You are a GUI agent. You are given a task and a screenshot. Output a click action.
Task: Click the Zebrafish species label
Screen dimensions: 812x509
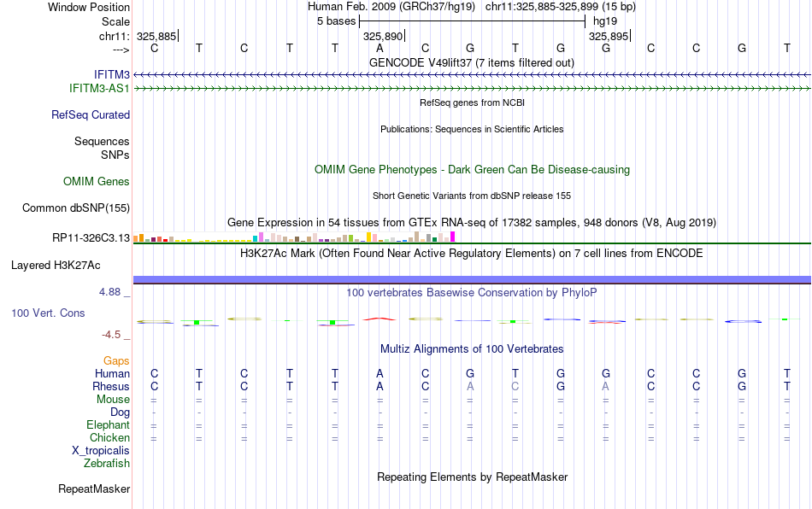[107, 463]
